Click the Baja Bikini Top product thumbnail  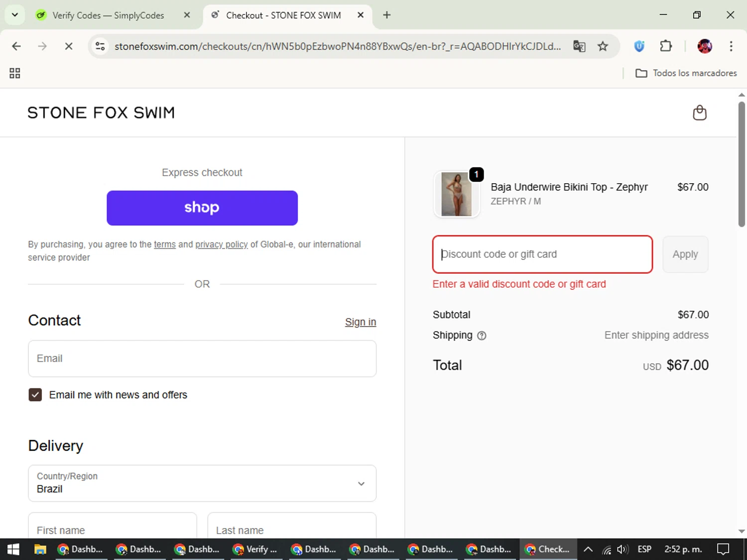point(457,194)
